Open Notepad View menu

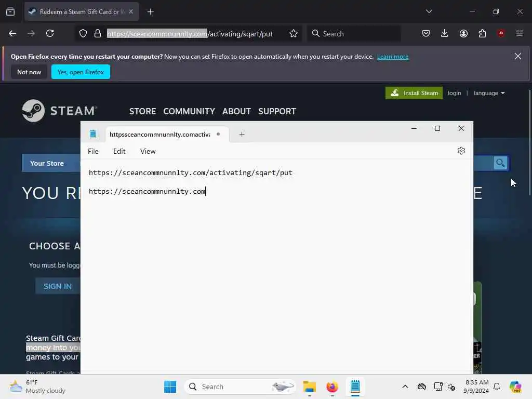pos(148,151)
